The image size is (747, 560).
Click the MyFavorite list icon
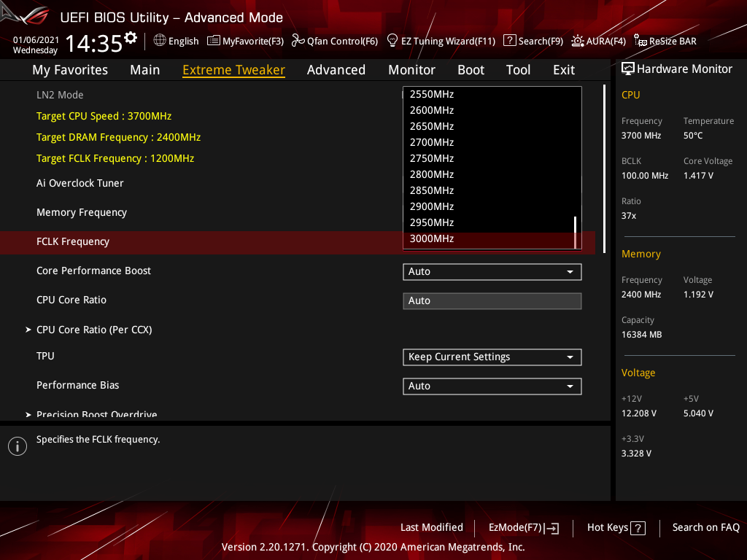(x=214, y=41)
